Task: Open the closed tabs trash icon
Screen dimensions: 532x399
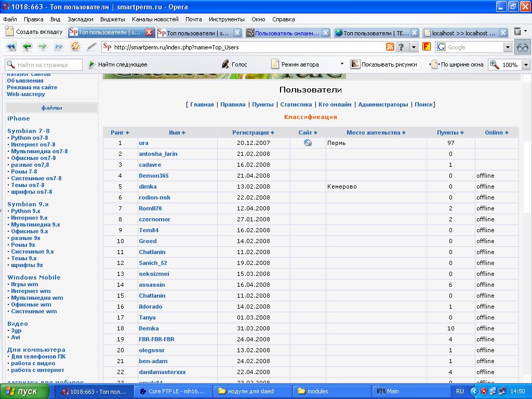Action: (x=518, y=32)
